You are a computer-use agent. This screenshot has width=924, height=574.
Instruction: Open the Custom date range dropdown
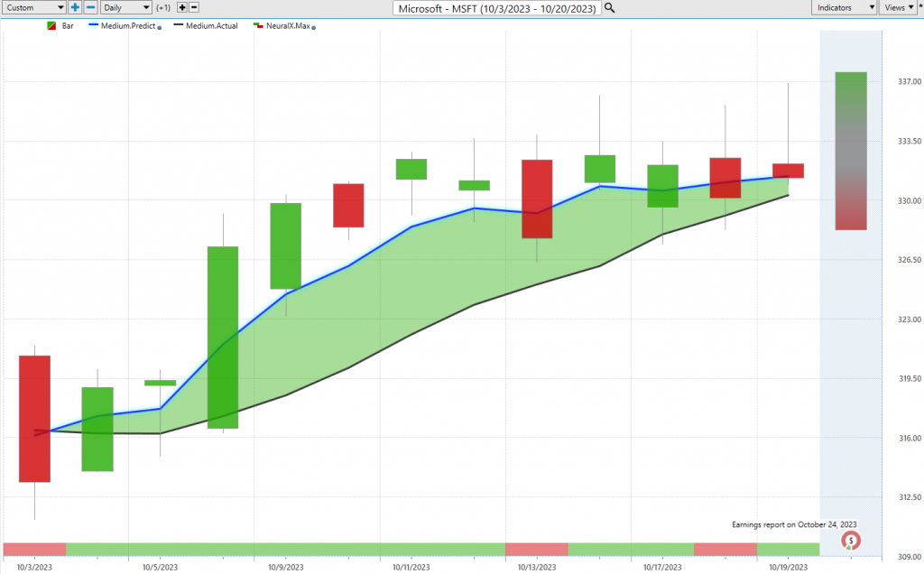point(35,7)
